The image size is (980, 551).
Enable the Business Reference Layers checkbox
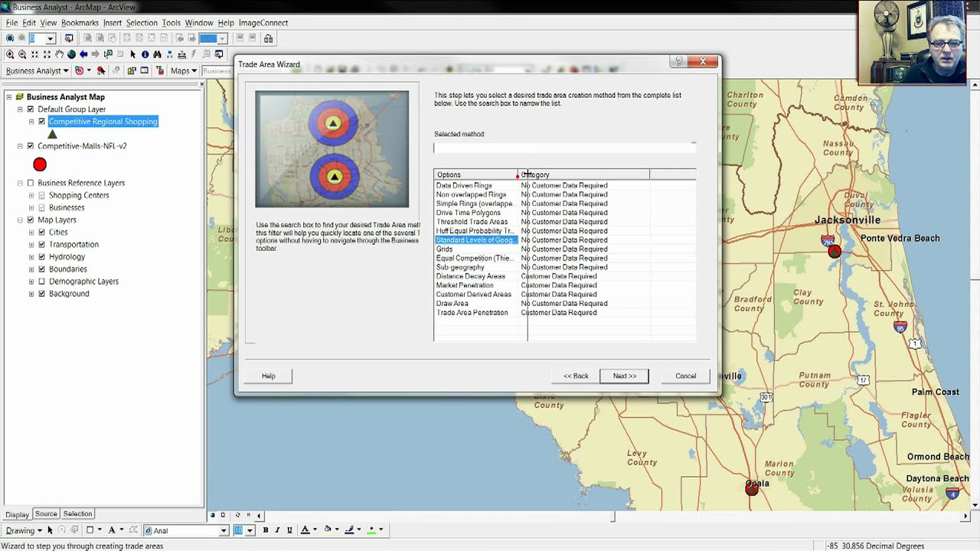tap(31, 183)
